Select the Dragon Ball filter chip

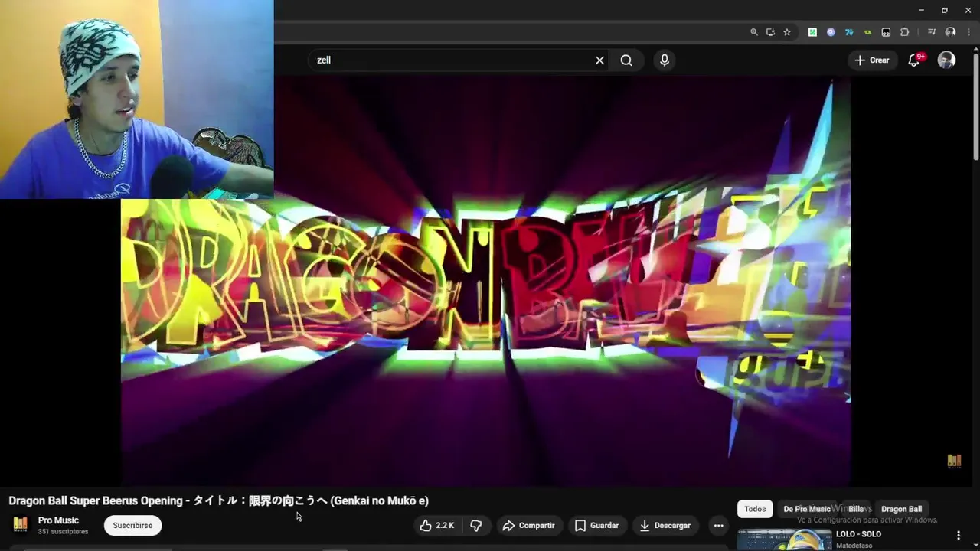(x=901, y=509)
